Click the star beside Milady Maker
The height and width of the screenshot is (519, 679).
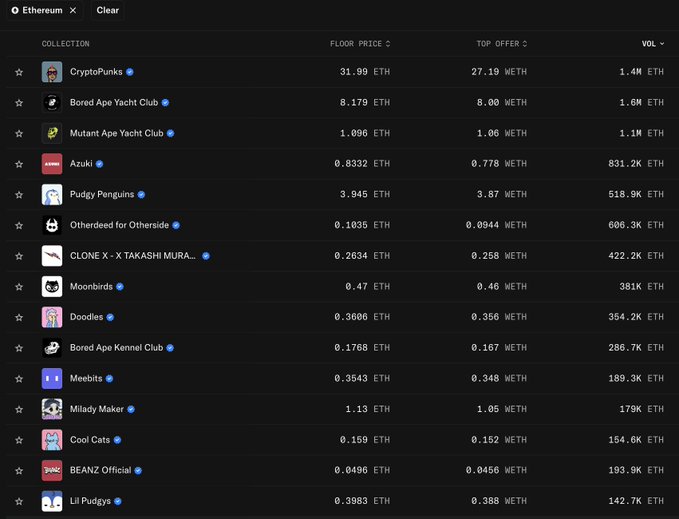pyautogui.click(x=19, y=409)
